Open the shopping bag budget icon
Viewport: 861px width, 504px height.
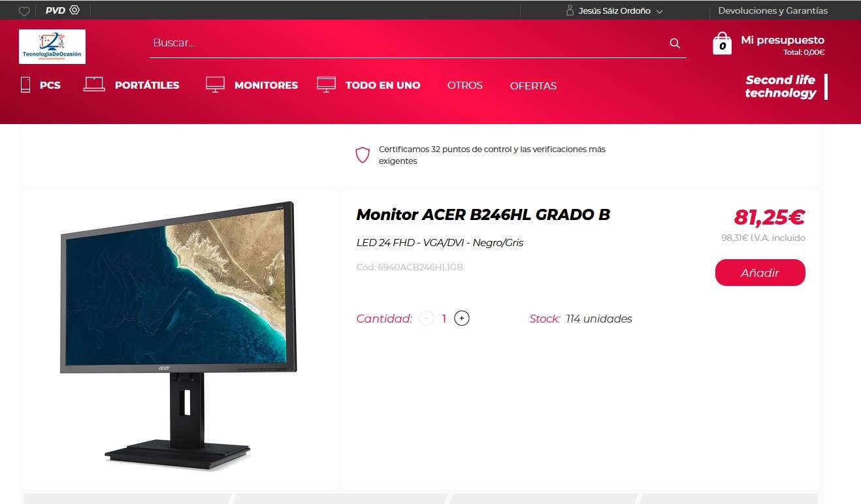pos(722,43)
